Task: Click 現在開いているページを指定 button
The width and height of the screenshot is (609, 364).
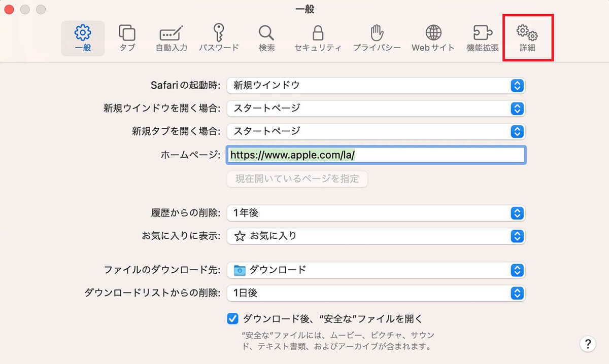Action: (x=297, y=178)
